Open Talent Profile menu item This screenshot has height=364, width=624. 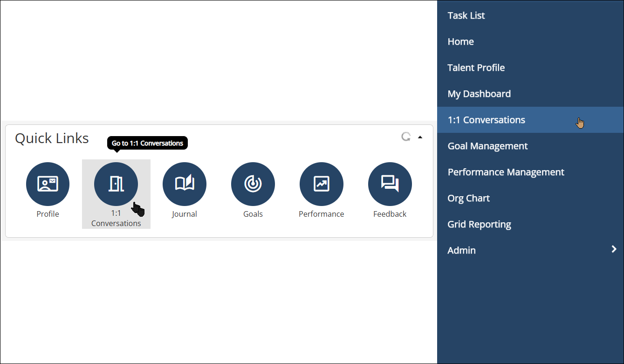coord(476,68)
